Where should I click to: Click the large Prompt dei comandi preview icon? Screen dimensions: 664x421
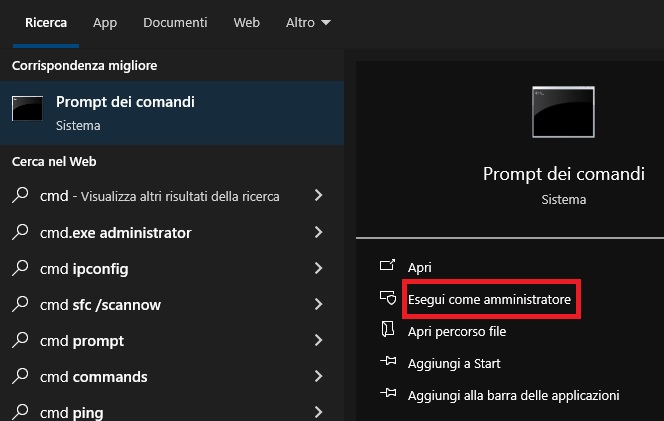click(563, 112)
